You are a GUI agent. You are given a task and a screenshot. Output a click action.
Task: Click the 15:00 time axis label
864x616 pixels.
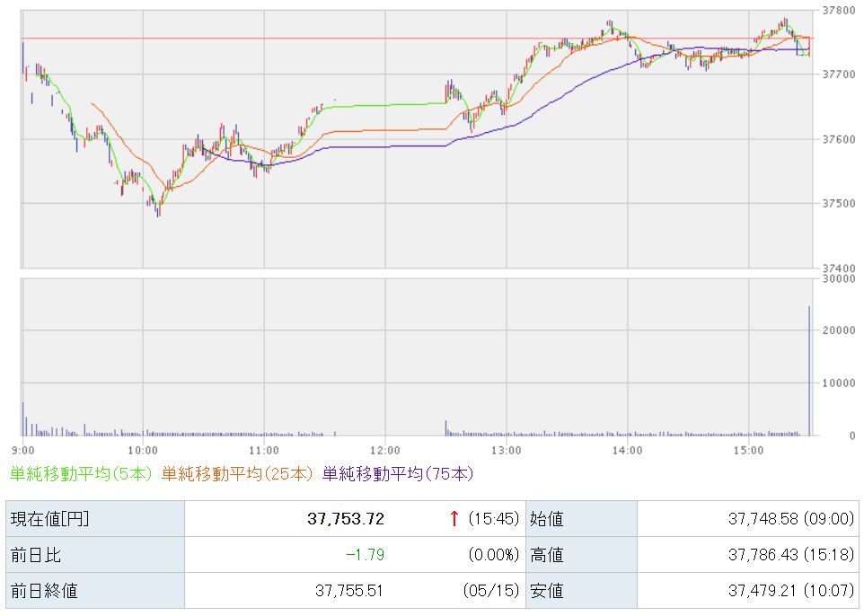pos(749,451)
